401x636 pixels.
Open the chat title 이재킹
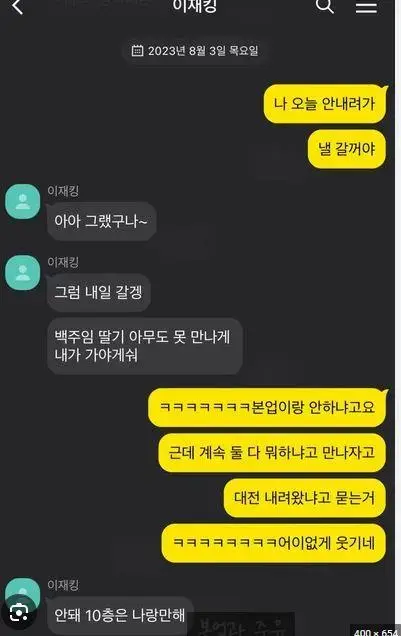click(195, 6)
